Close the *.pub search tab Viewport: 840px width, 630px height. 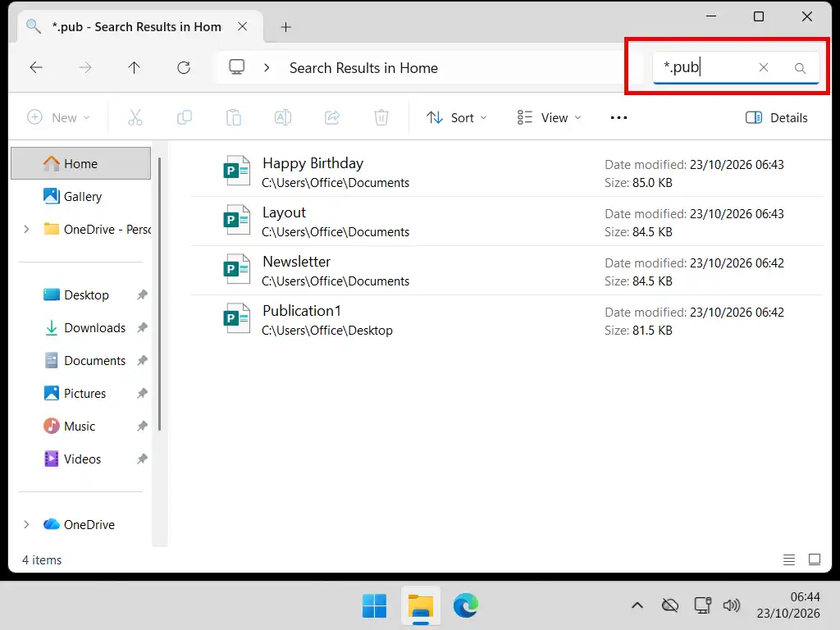(x=243, y=26)
